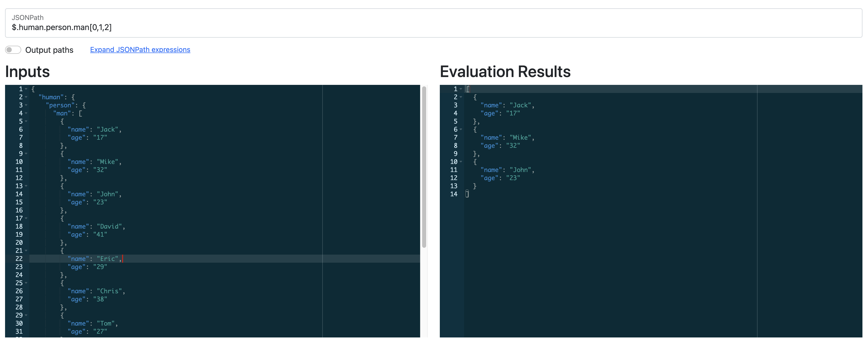
Task: Fold the "person" object at line 3
Action: click(x=26, y=105)
